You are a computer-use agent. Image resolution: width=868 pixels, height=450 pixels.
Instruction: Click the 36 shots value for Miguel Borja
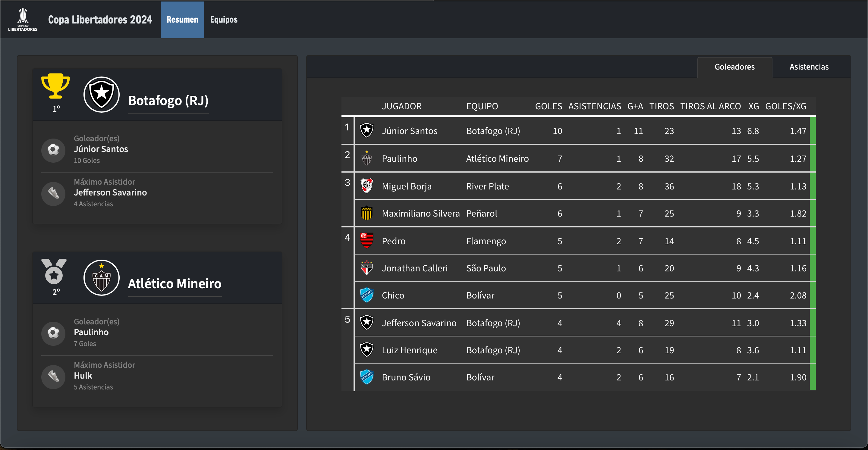click(669, 186)
